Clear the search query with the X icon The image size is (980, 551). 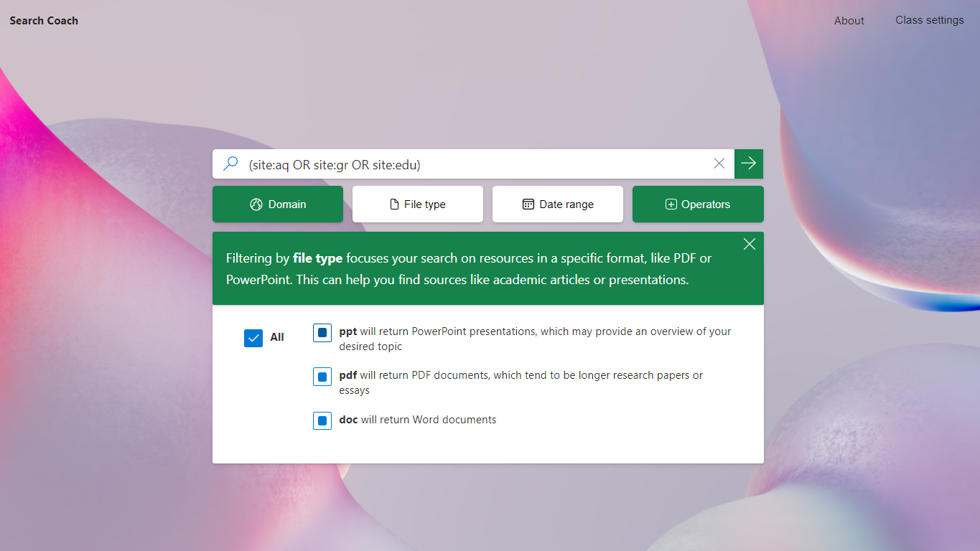719,164
